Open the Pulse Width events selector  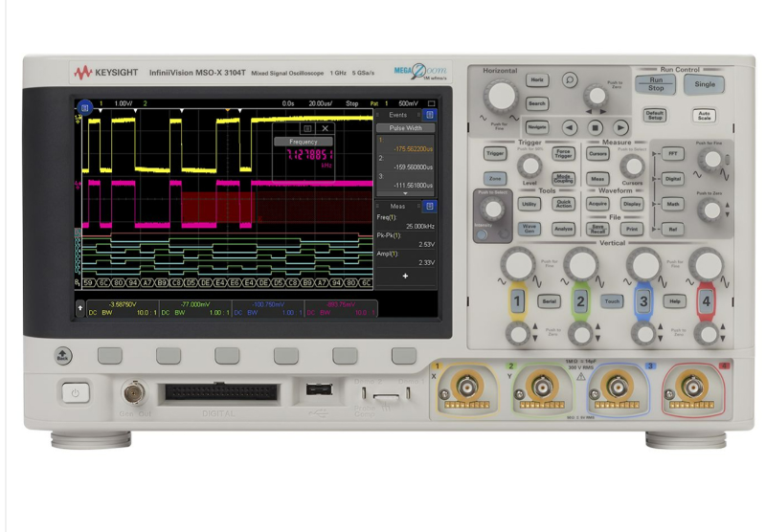405,128
